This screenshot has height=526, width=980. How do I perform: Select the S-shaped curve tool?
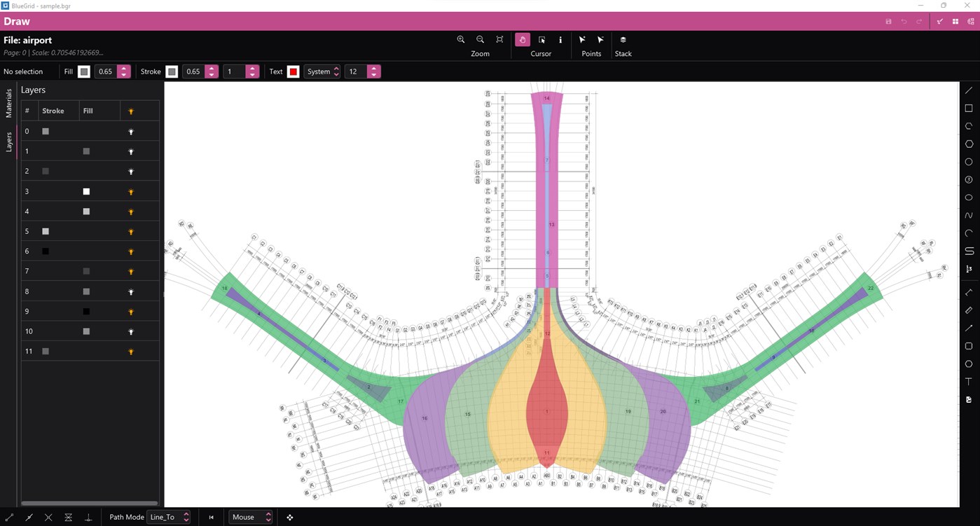969,251
